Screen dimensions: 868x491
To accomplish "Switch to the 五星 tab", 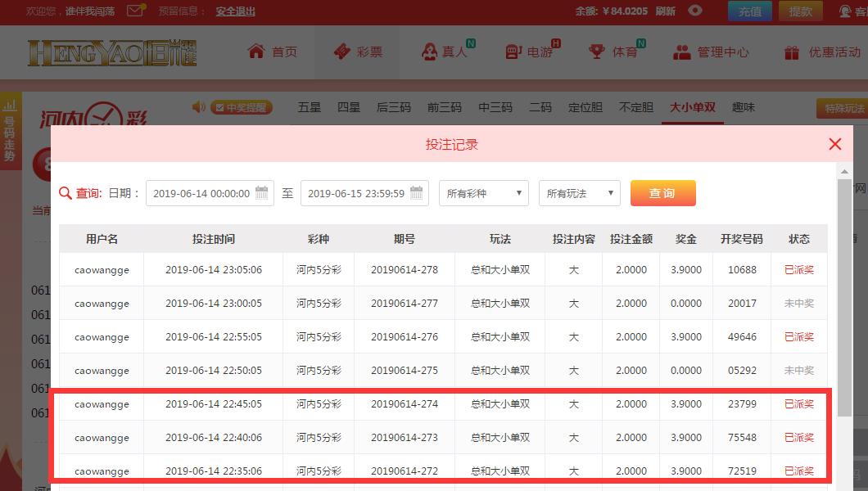I will click(x=309, y=107).
